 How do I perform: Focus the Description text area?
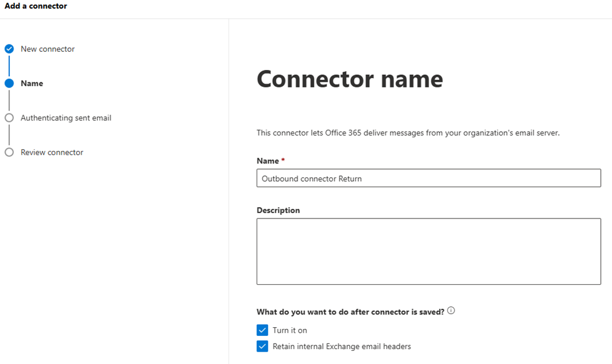click(428, 251)
